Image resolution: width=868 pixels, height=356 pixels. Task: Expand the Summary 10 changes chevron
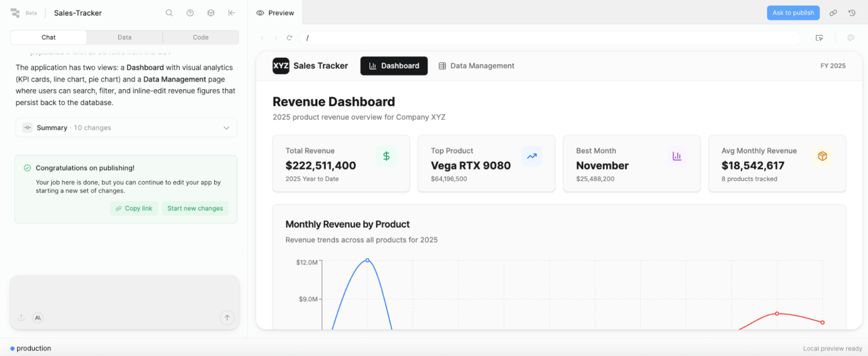click(x=226, y=128)
